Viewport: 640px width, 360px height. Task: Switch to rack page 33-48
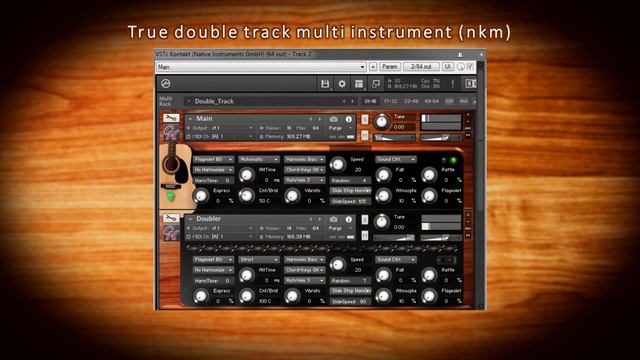click(411, 101)
